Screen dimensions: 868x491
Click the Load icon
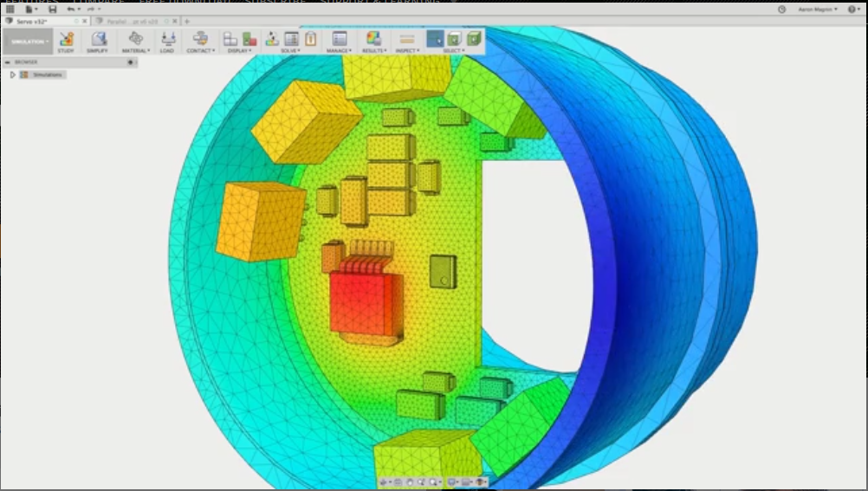[x=168, y=38]
